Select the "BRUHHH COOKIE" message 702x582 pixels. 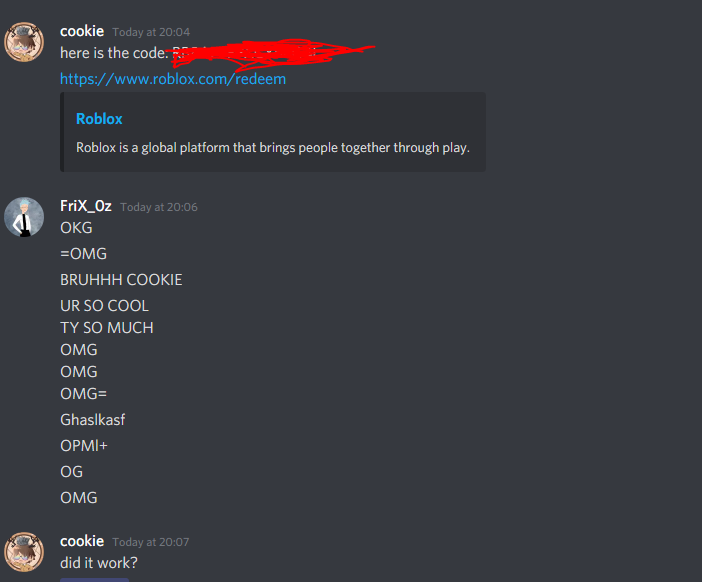coord(121,280)
